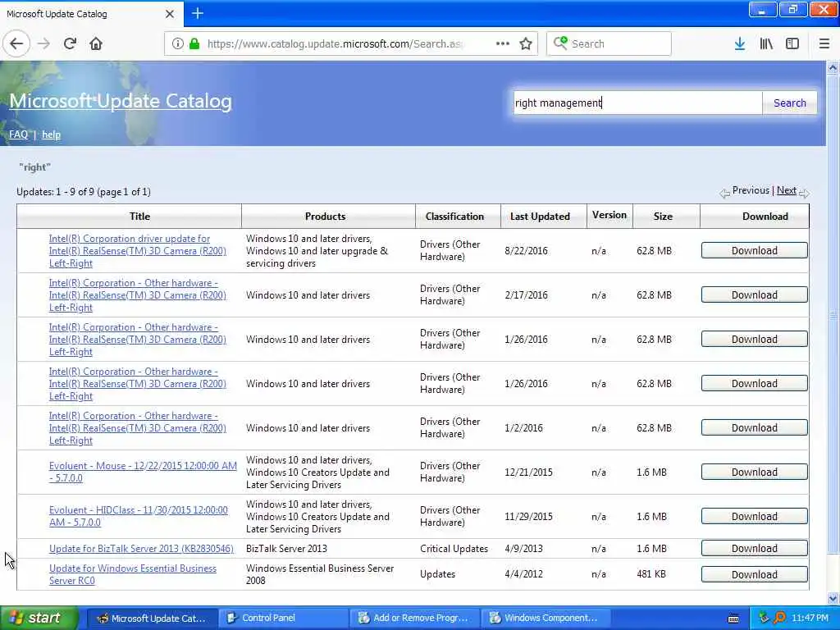Select the Microsoft Update Catalog browser tab
Viewport: 840px width, 630px height.
[91, 14]
